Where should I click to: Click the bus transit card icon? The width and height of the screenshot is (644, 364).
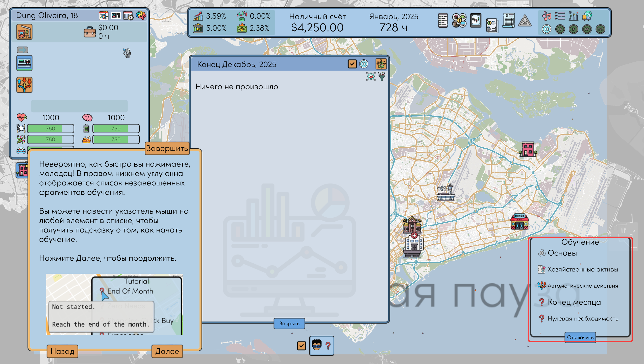[x=24, y=63]
